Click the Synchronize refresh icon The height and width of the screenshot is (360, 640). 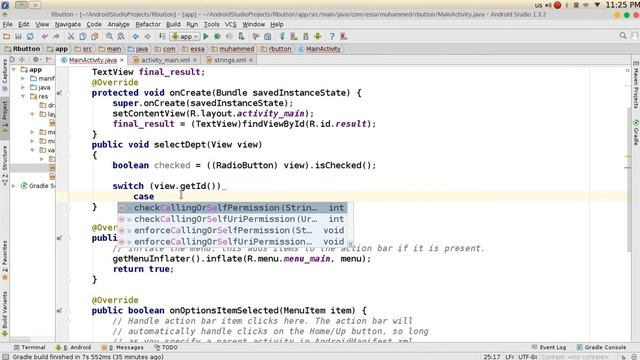click(x=30, y=37)
